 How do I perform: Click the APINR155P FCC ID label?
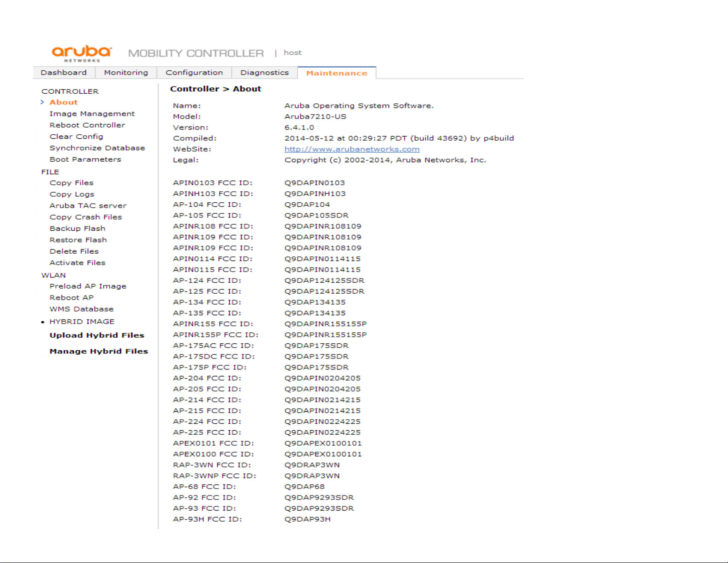[x=215, y=335]
